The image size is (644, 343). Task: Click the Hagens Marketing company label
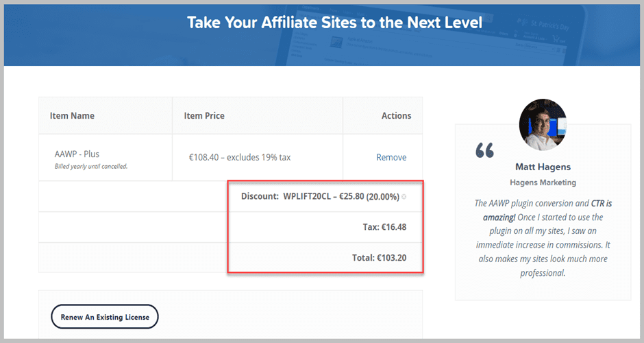pos(543,182)
